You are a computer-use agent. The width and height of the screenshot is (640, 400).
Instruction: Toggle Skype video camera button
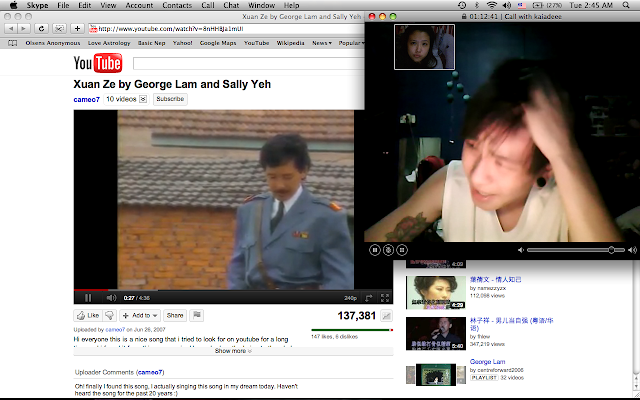tap(388, 250)
